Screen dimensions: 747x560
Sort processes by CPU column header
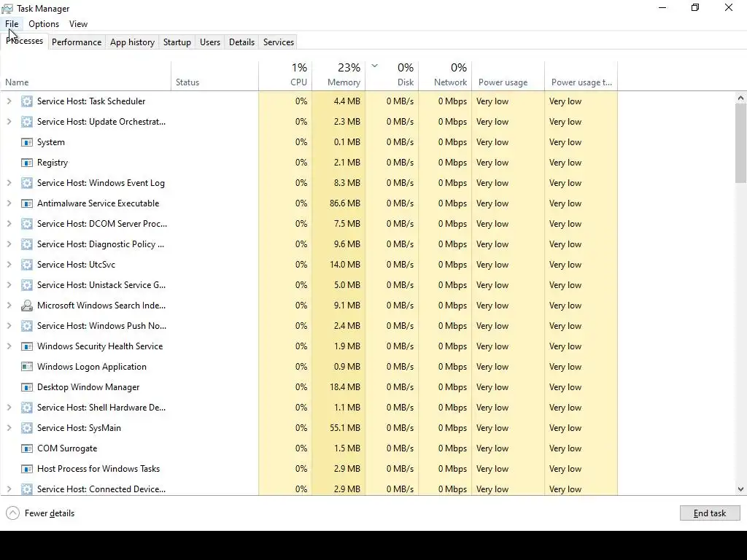pos(285,76)
